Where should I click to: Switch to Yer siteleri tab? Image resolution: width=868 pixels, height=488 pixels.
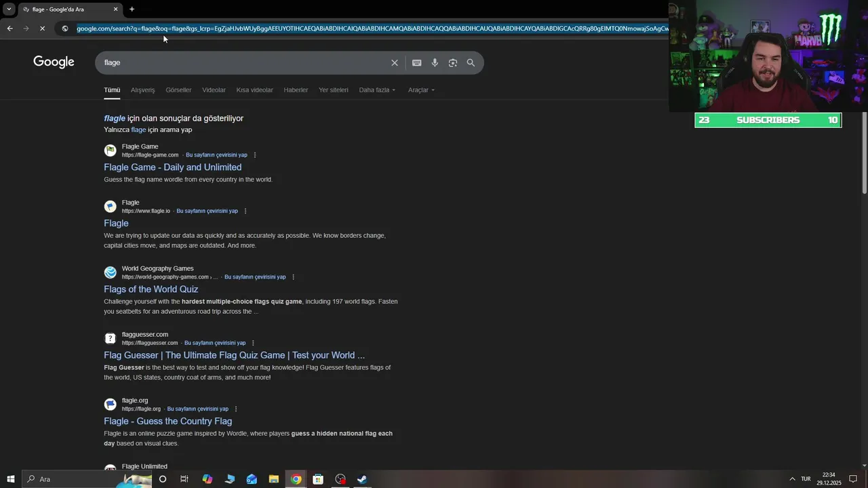(x=334, y=89)
